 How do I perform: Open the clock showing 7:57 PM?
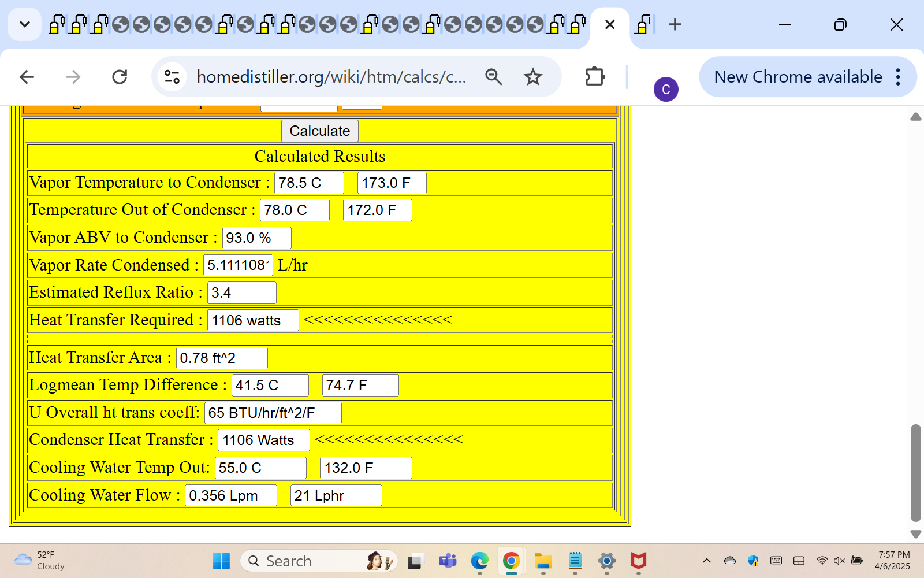click(893, 561)
